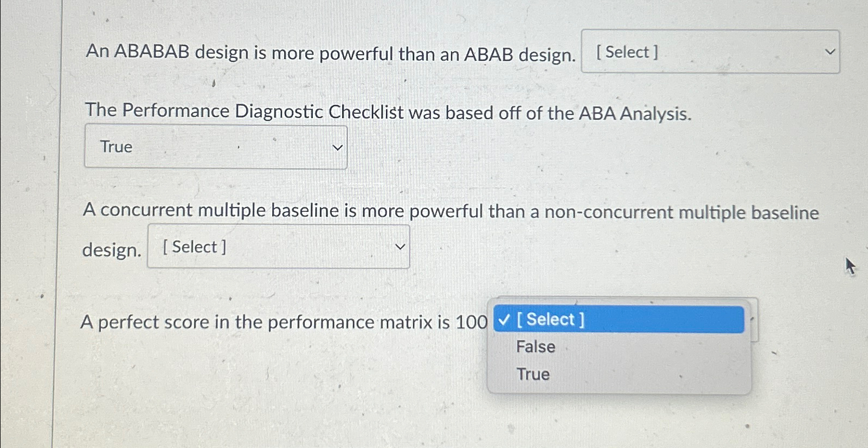This screenshot has height=448, width=868.
Task: Click the word design. beside the Select box
Action: click(x=111, y=249)
